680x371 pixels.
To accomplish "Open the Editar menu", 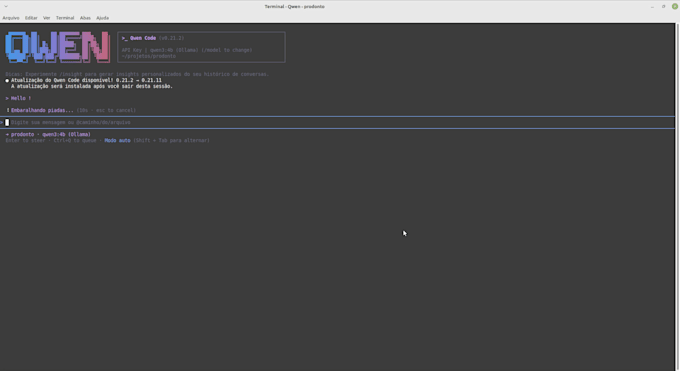I will [31, 18].
